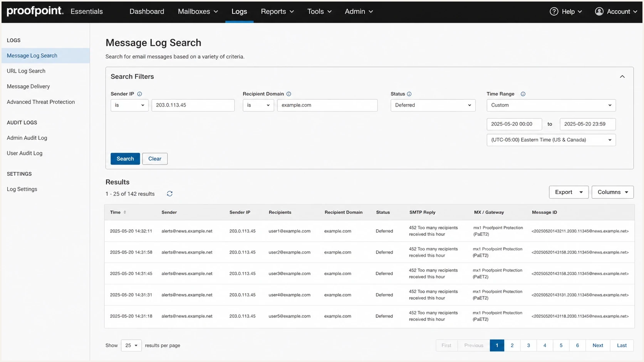
Task: Click recipient user4@example.com
Action: (289, 295)
